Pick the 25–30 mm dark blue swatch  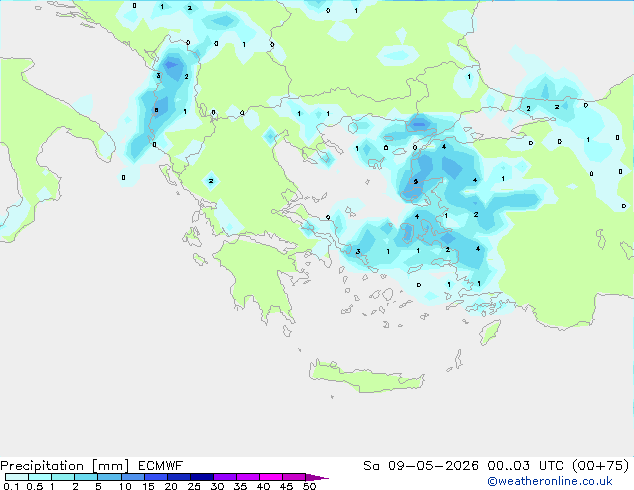point(202,477)
